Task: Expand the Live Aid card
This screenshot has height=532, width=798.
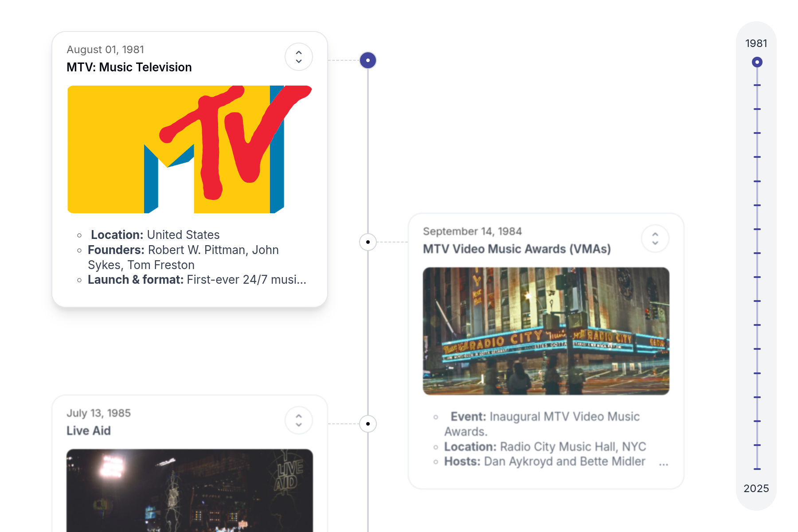Action: click(299, 420)
